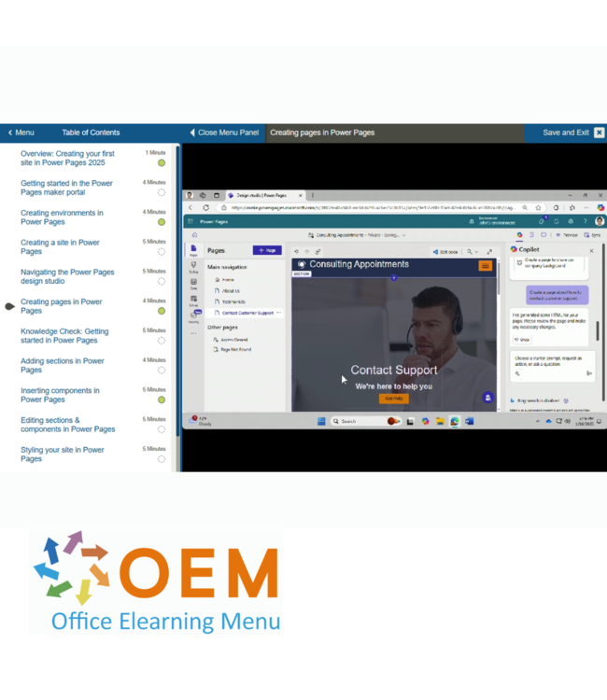607x700 pixels.
Task: Click status circle for Navigating design studio lesson
Action: point(162,281)
